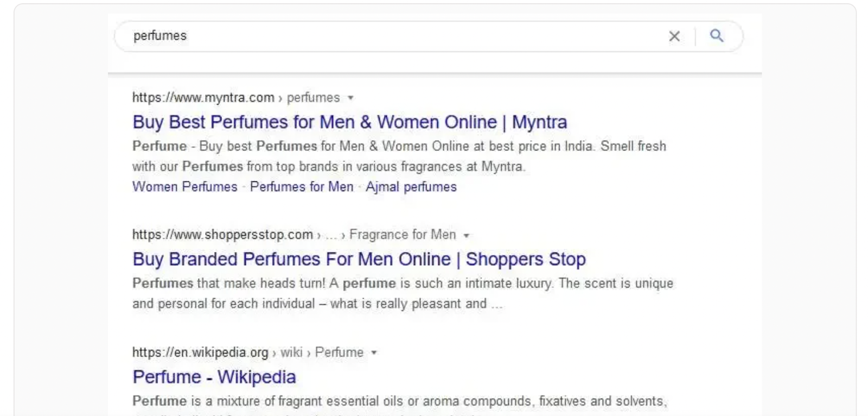
Task: Click the https://en.wikipedia.org URL text
Action: point(200,352)
